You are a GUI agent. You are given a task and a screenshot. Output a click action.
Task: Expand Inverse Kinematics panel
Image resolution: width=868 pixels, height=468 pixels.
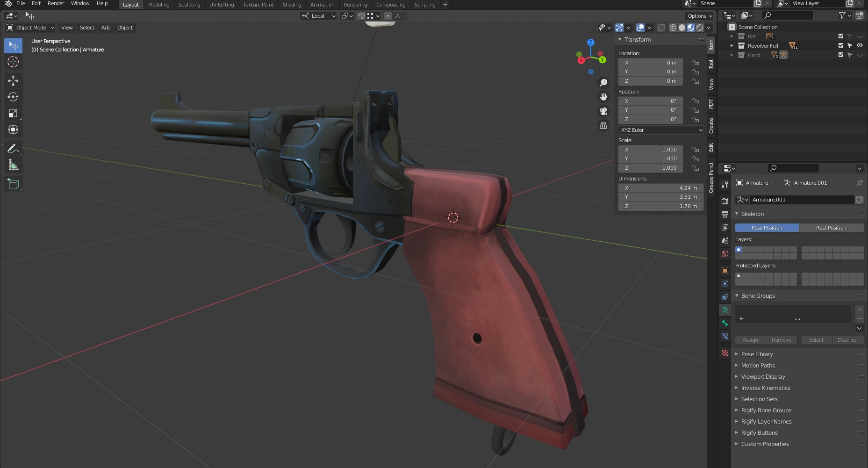766,388
